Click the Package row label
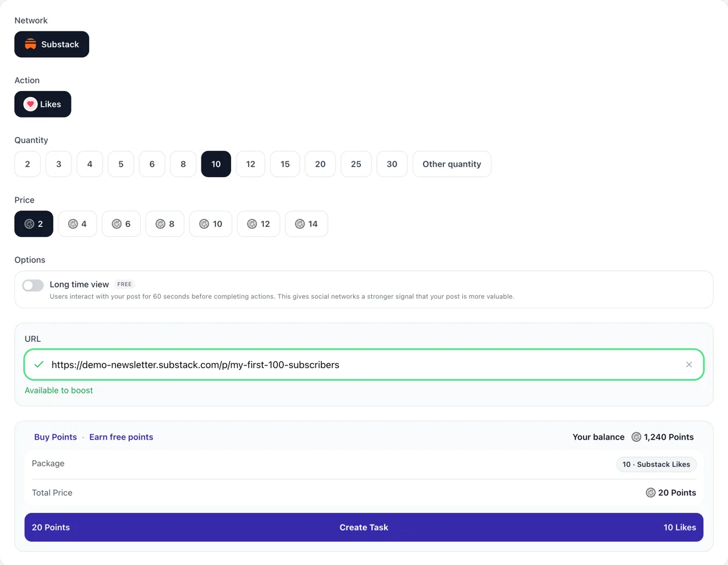This screenshot has height=565, width=728. coord(48,463)
